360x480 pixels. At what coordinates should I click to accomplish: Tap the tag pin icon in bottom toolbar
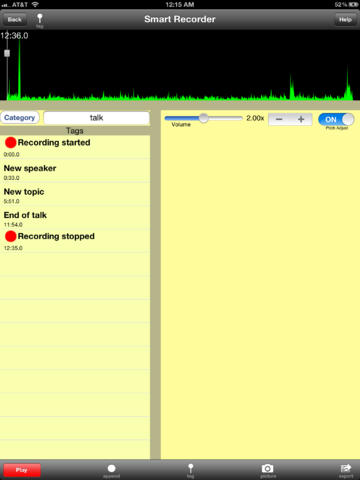[x=191, y=470]
